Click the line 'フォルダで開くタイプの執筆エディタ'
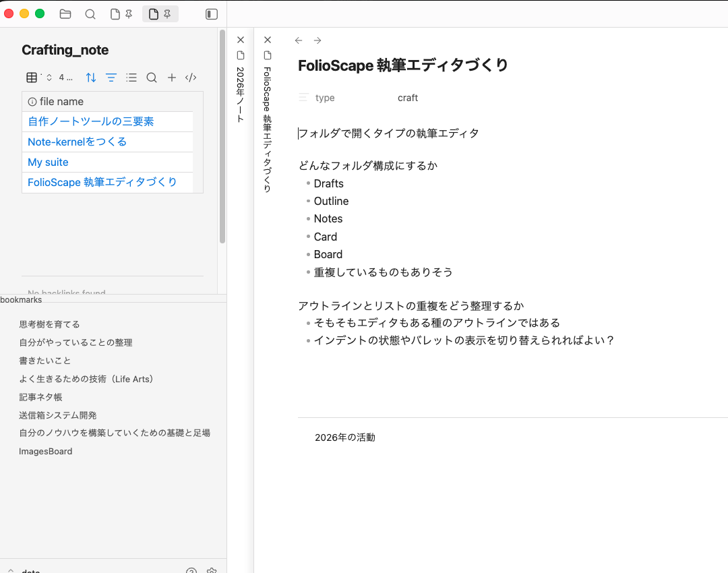 (388, 133)
